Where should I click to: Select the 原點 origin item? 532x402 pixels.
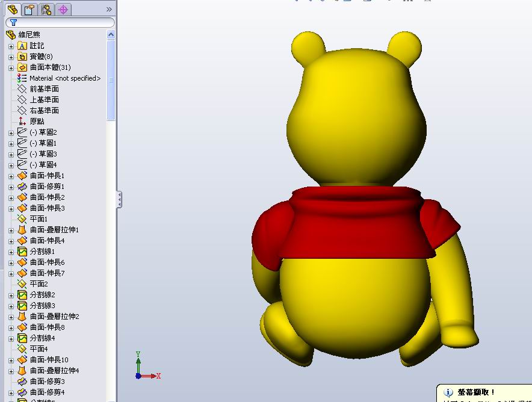pos(36,121)
